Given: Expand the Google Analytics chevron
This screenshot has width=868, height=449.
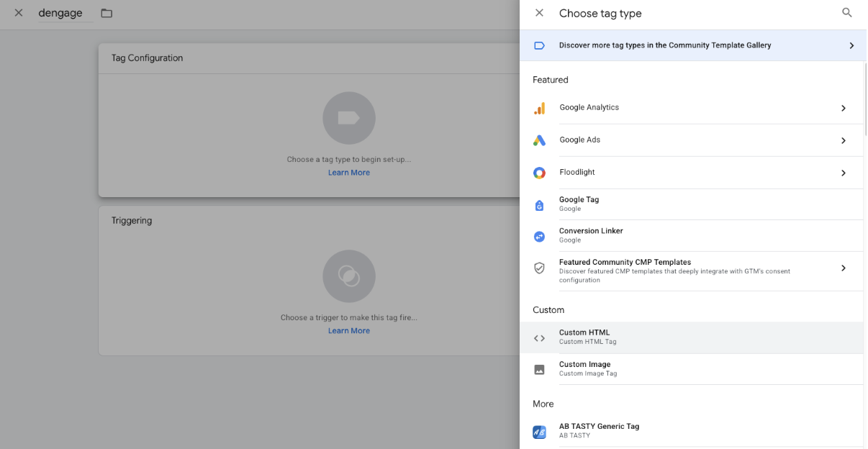Looking at the screenshot, I should click(844, 108).
